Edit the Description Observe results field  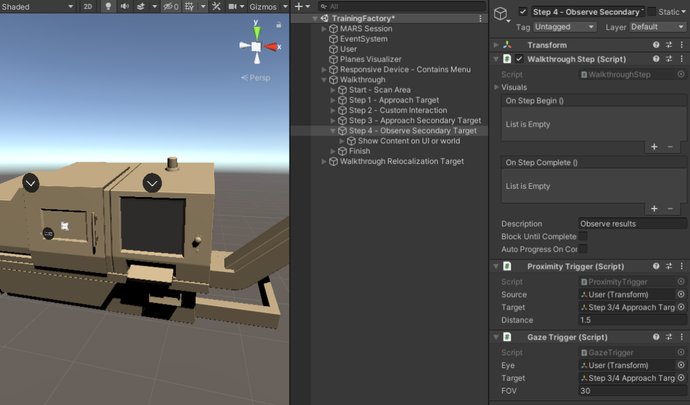pos(632,224)
